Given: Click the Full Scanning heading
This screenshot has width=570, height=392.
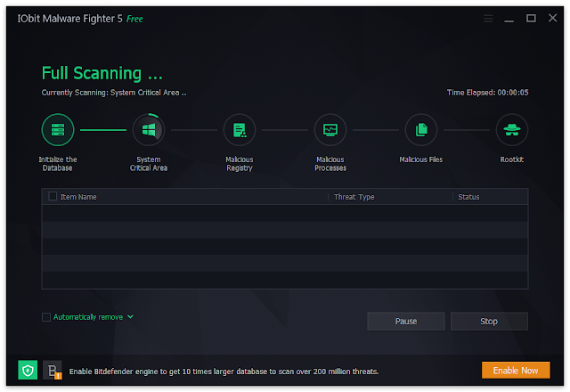Looking at the screenshot, I should tap(102, 73).
